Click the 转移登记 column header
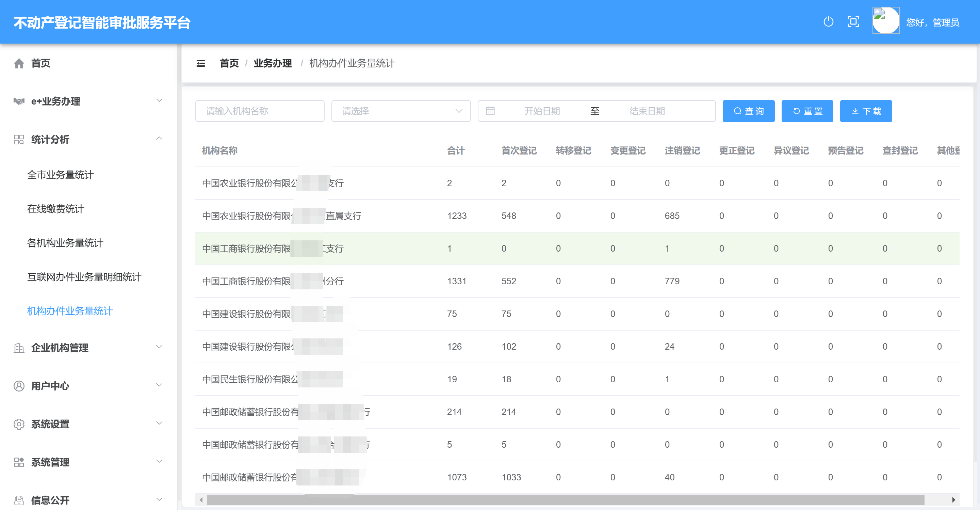The width and height of the screenshot is (980, 510). pyautogui.click(x=573, y=151)
